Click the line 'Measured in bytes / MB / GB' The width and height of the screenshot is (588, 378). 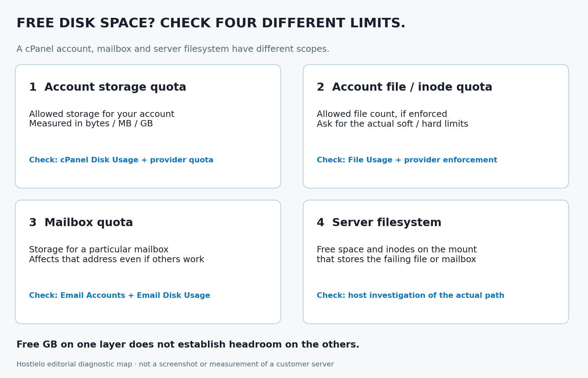point(91,124)
